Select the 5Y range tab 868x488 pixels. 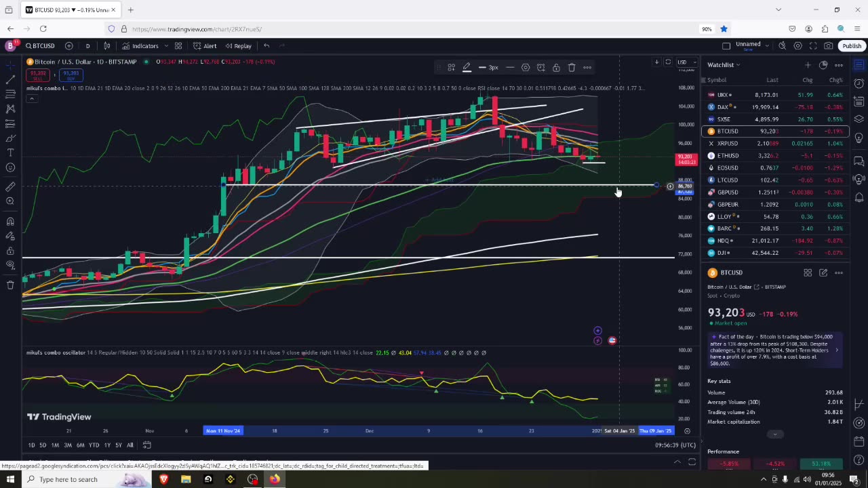click(118, 445)
